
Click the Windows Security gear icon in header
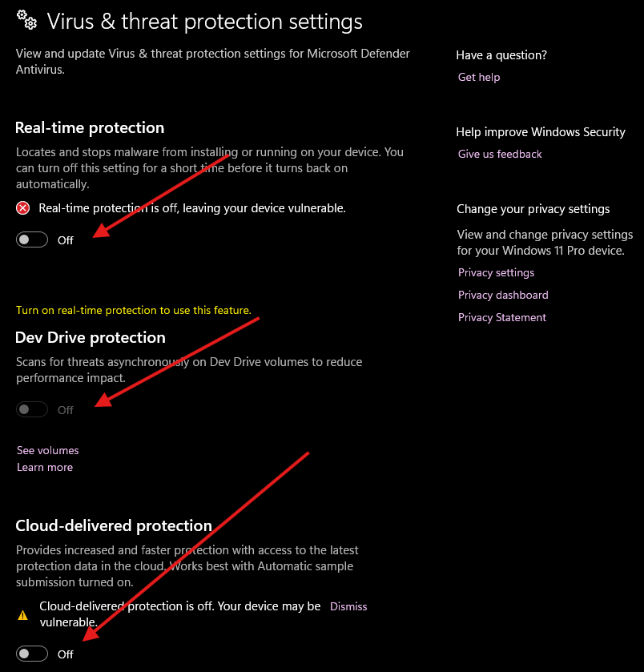[26, 19]
